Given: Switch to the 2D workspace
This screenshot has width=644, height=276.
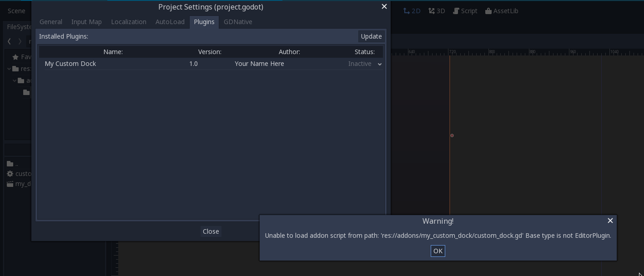Looking at the screenshot, I should (412, 11).
